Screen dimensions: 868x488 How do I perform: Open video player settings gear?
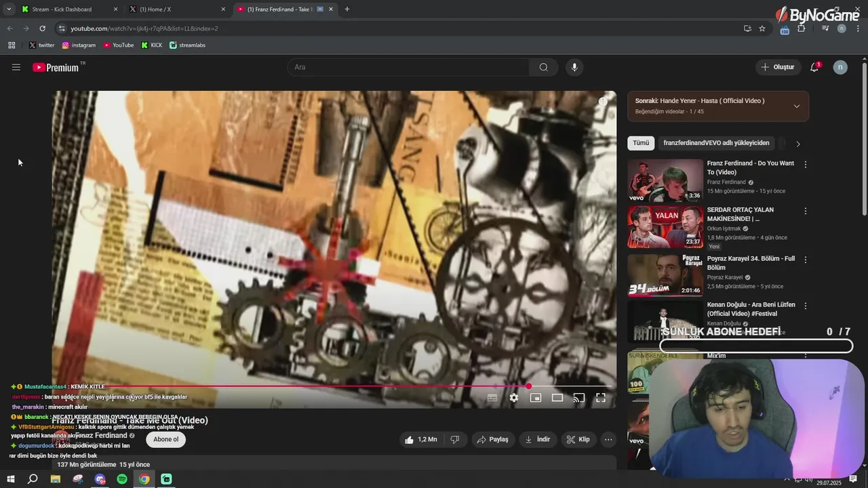(514, 398)
